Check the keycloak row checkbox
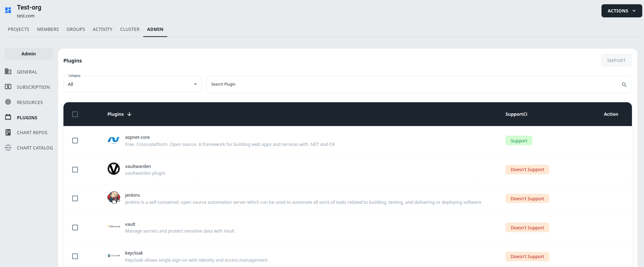 point(75,256)
